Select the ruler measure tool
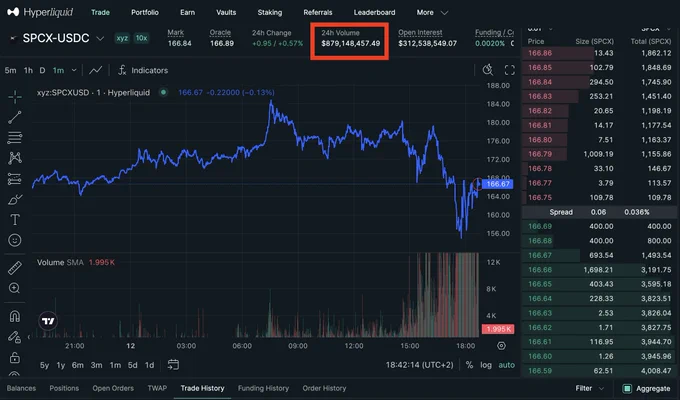The image size is (680, 400). (x=15, y=268)
